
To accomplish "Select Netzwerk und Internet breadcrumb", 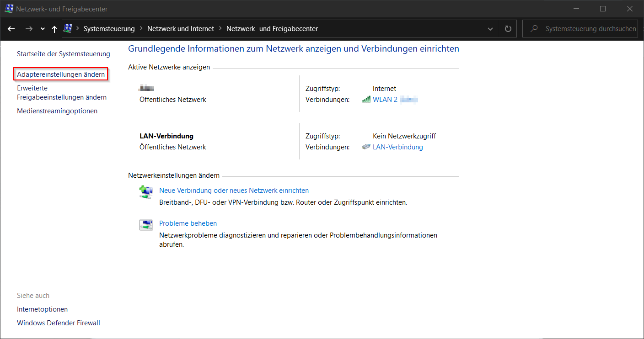I will (x=180, y=29).
